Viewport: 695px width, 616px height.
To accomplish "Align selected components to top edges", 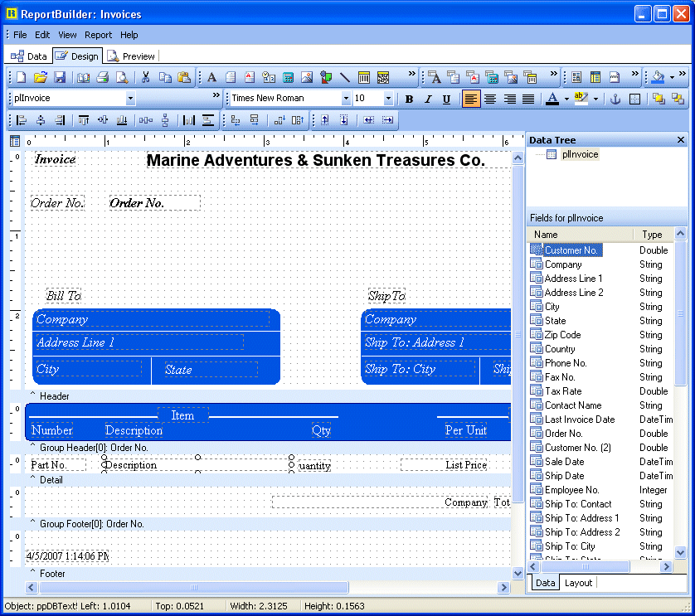I will [x=83, y=120].
